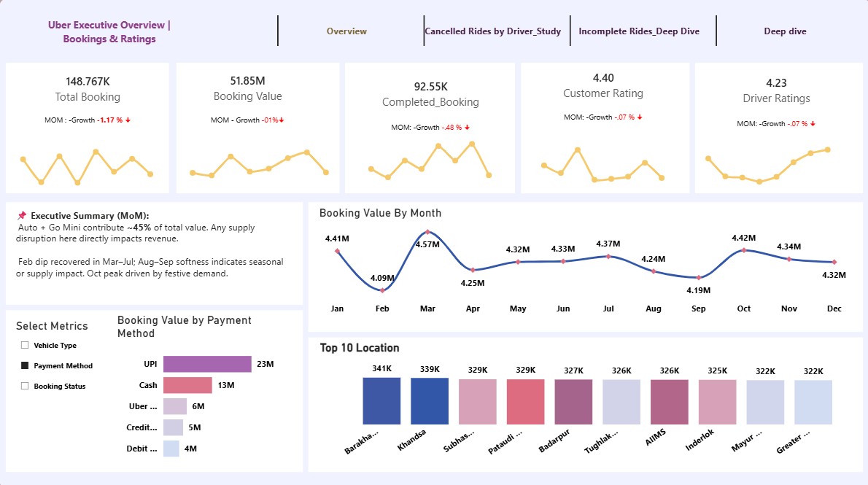Viewport: 868px width, 485px height.
Task: Select the Feb low point marker at 4.09M
Action: click(x=382, y=290)
